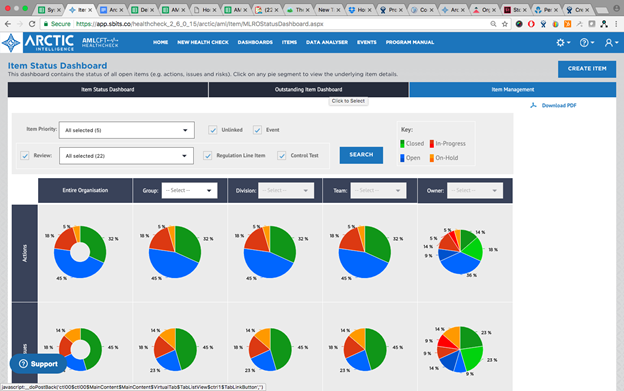Click the Group column Actions pie chart

coord(175,252)
